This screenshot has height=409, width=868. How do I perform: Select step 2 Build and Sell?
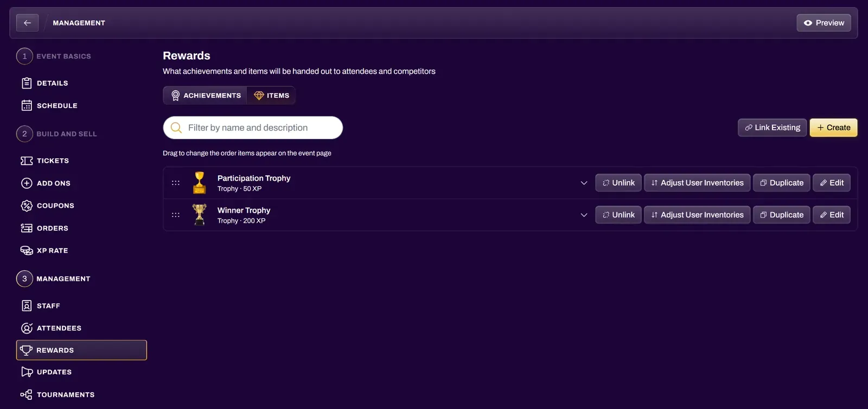pyautogui.click(x=56, y=133)
